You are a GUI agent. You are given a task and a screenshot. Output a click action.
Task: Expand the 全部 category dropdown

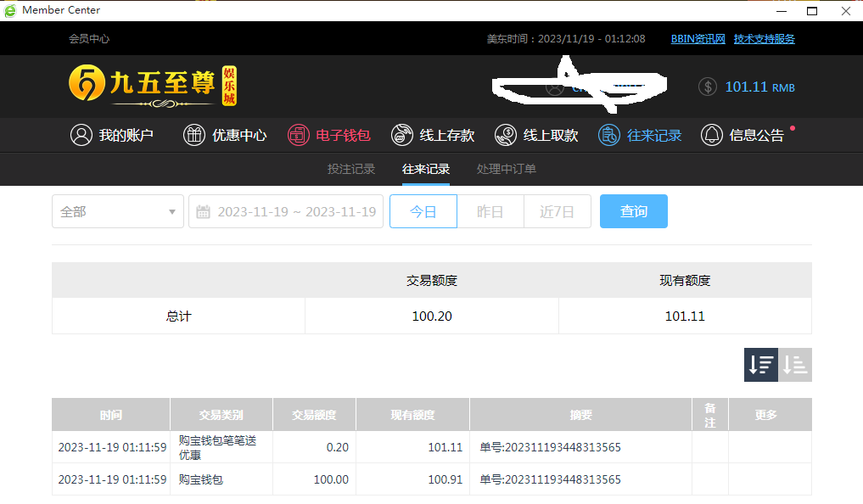pyautogui.click(x=118, y=211)
